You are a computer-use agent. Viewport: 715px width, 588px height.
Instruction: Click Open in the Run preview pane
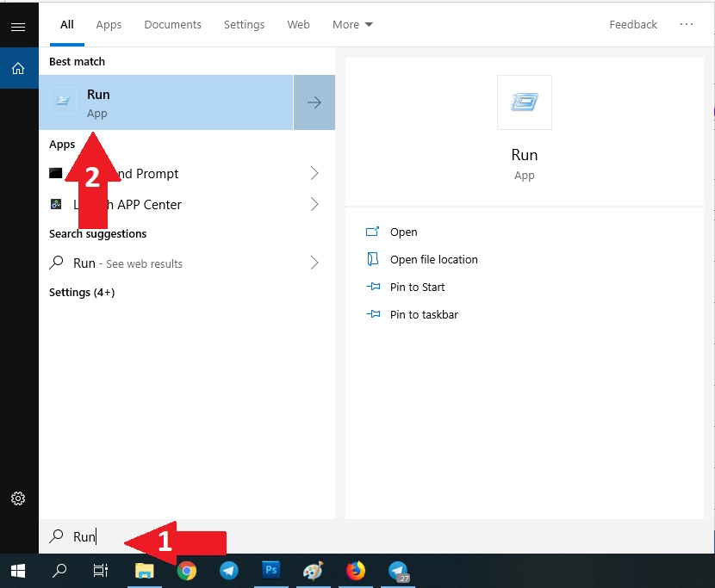coord(403,232)
